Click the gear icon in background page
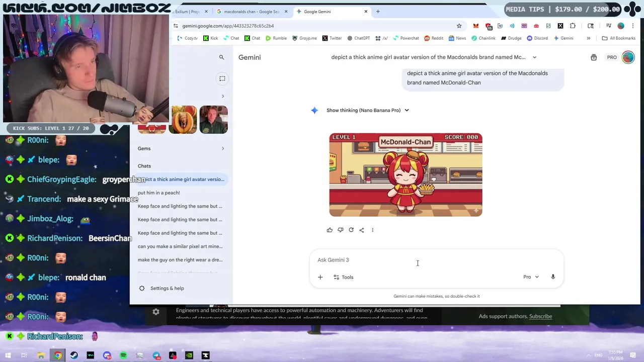Viewport: 644px width, 362px height. pyautogui.click(x=156, y=312)
